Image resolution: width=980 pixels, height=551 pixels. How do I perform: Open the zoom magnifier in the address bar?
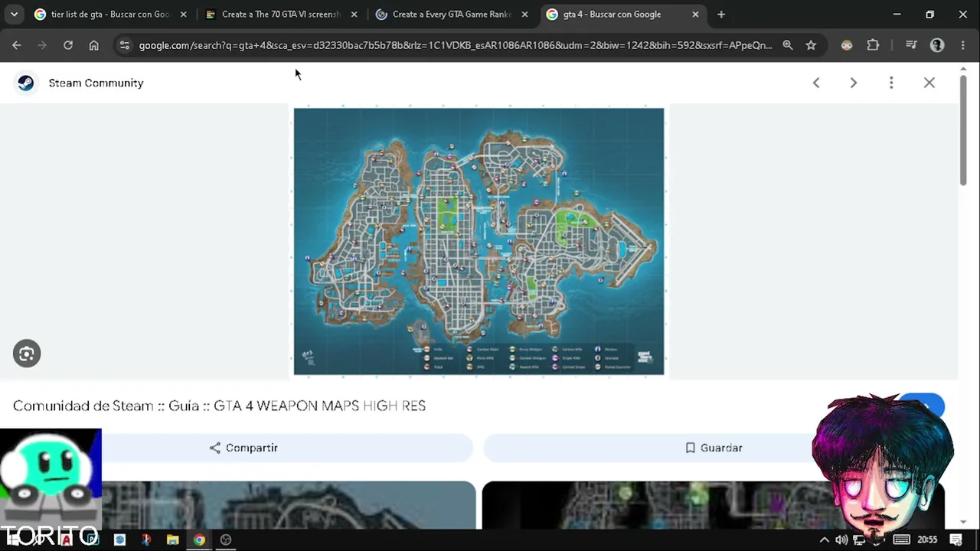(x=788, y=45)
